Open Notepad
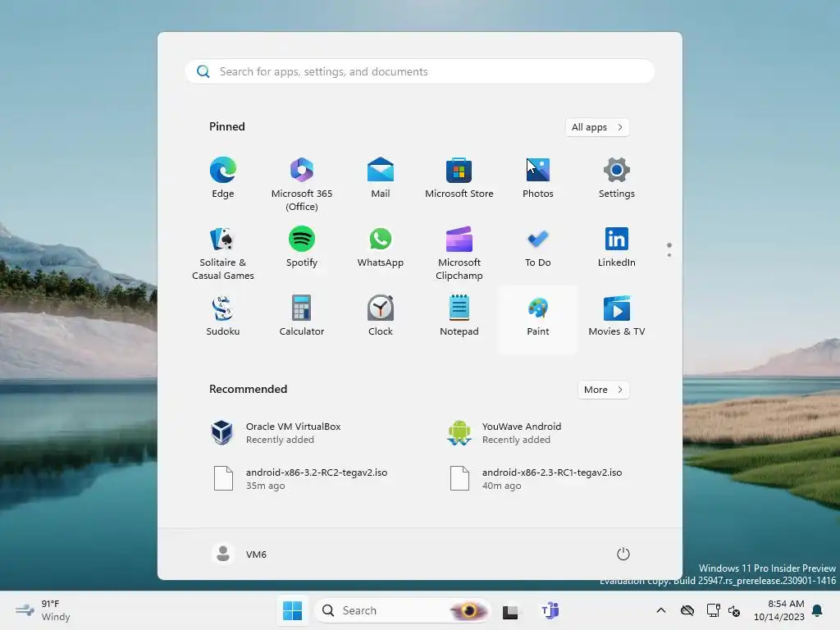Viewport: 840px width, 630px height. [x=459, y=316]
